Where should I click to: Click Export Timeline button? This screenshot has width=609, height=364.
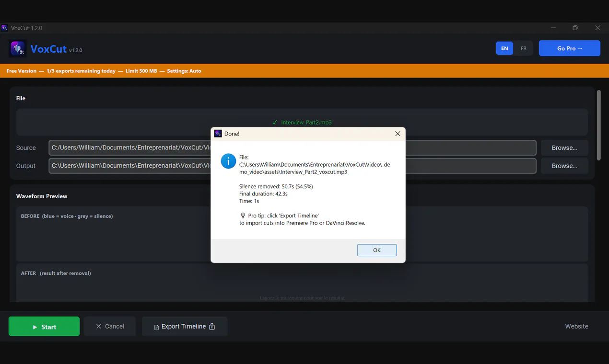pyautogui.click(x=185, y=326)
